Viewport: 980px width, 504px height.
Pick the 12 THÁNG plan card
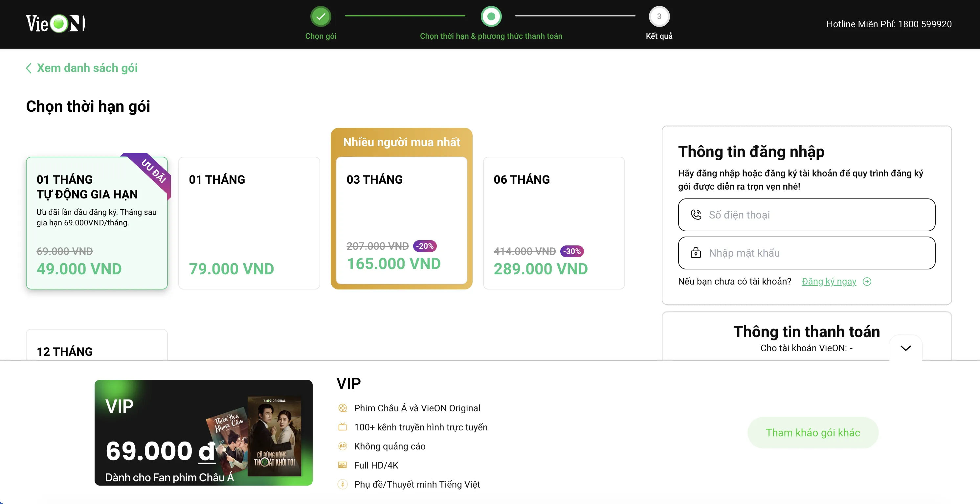97,346
